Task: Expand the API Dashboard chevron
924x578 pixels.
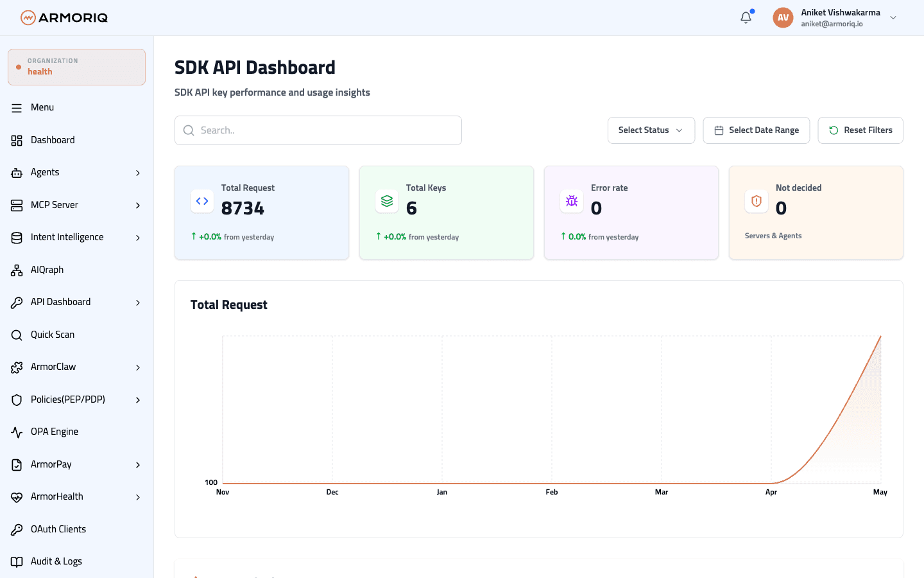Action: (x=138, y=302)
